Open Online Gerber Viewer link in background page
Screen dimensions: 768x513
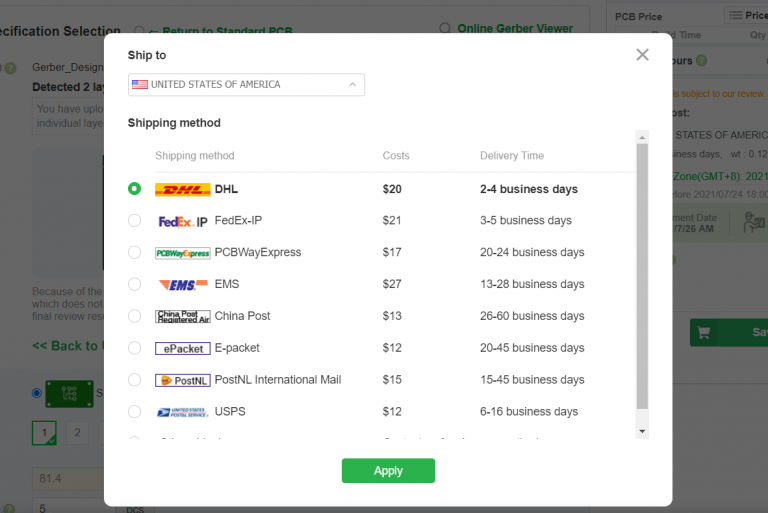(x=515, y=28)
